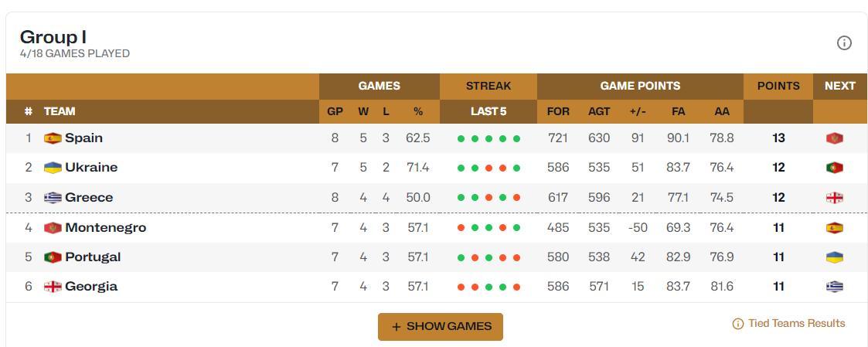This screenshot has width=868, height=347.
Task: Click Greece's flag icon in team column
Action: click(53, 198)
